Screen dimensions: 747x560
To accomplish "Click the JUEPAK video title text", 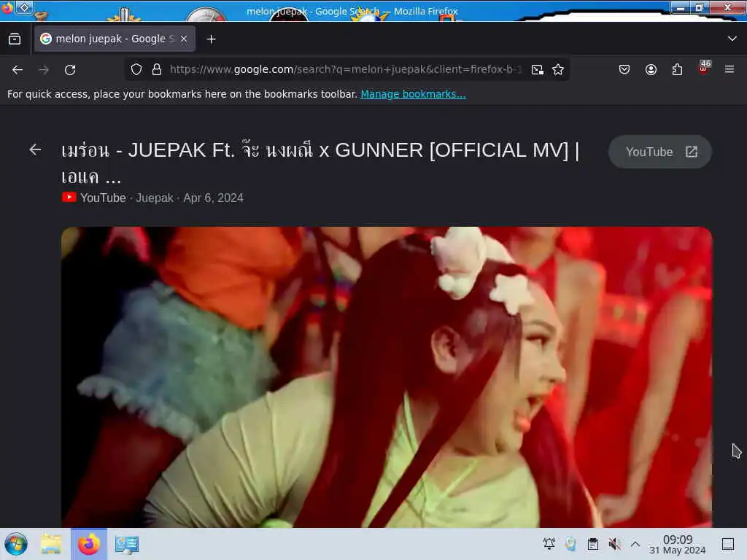I will (320, 163).
